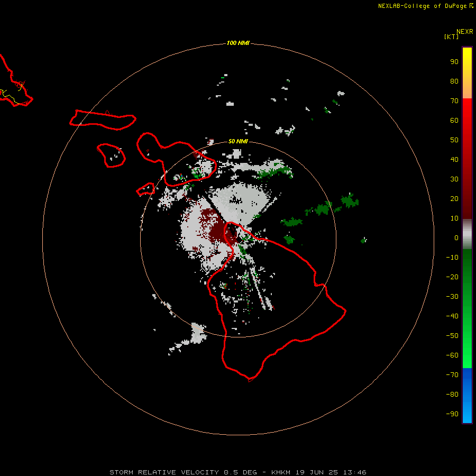Click the 10 knot label on the scale
Image resolution: width=476 pixels, height=476 pixels.
[x=454, y=218]
